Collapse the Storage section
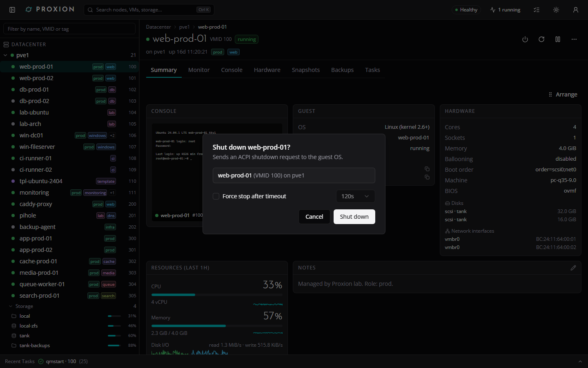 click(11, 306)
